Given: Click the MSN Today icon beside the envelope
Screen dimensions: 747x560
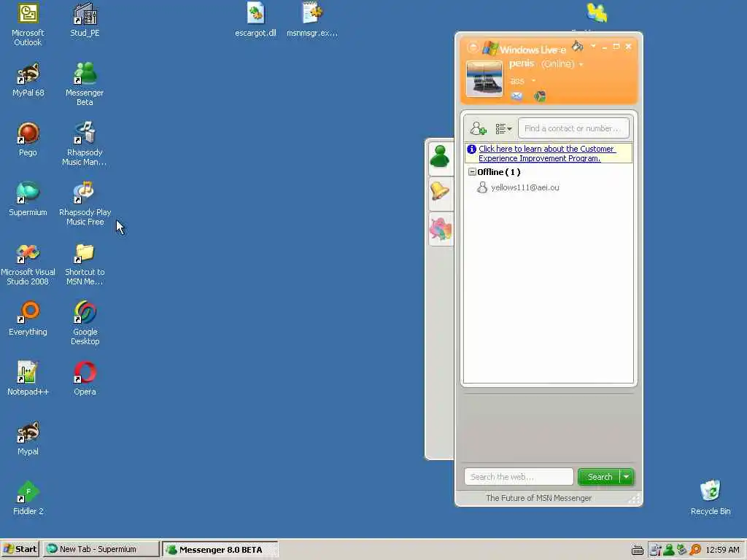Looking at the screenshot, I should [539, 96].
